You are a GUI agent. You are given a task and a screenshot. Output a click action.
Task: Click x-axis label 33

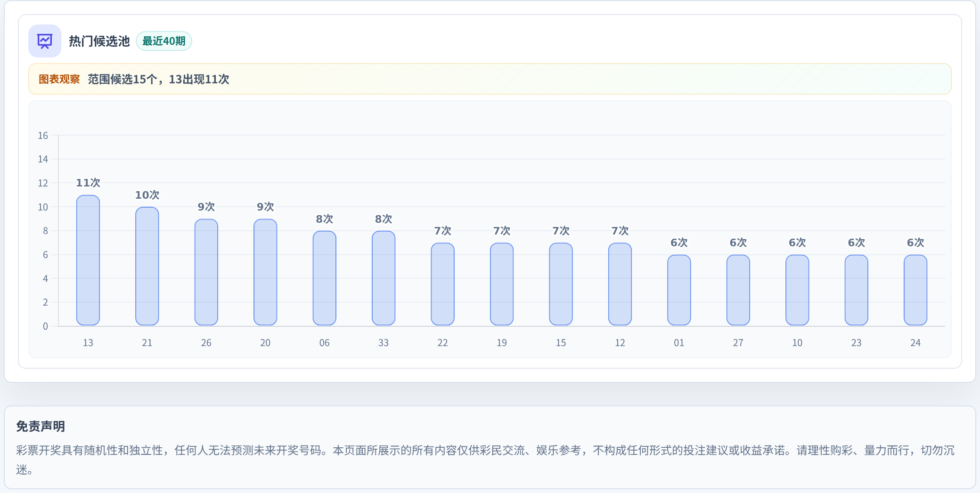pyautogui.click(x=384, y=343)
